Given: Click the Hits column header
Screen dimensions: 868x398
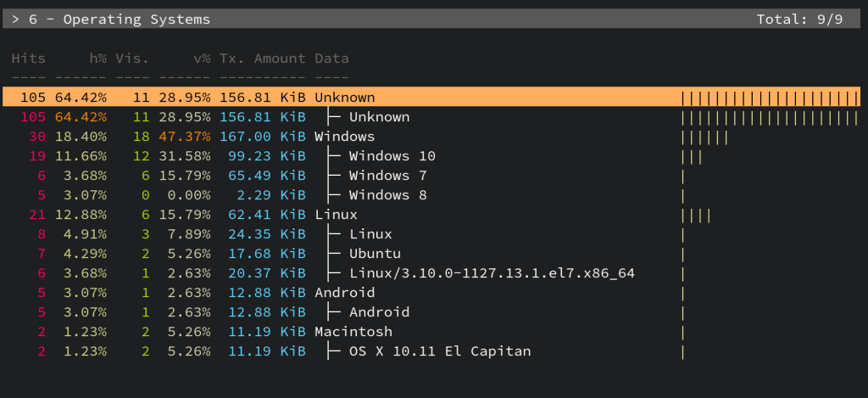Looking at the screenshot, I should pos(29,59).
